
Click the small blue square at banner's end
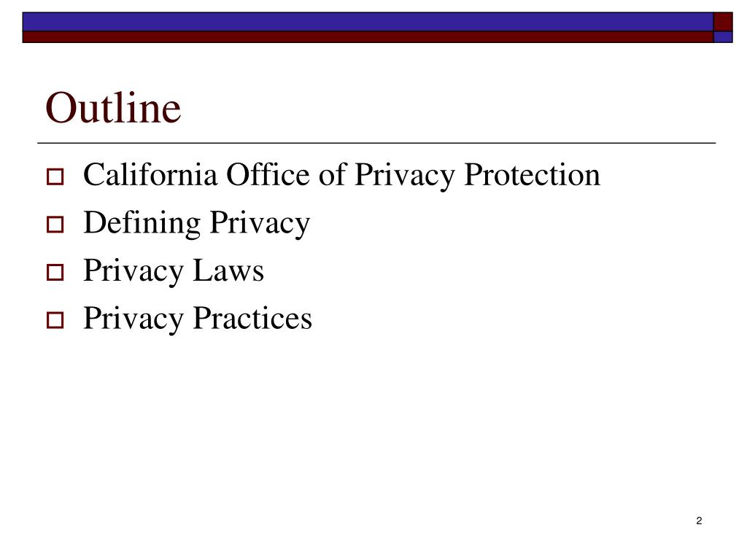tap(723, 37)
